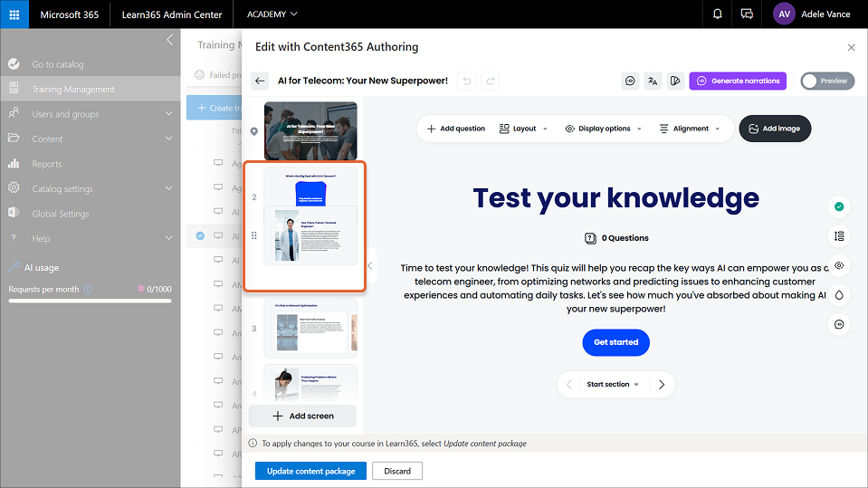Open Training Management in sidebar
The image size is (868, 488).
pyautogui.click(x=73, y=90)
